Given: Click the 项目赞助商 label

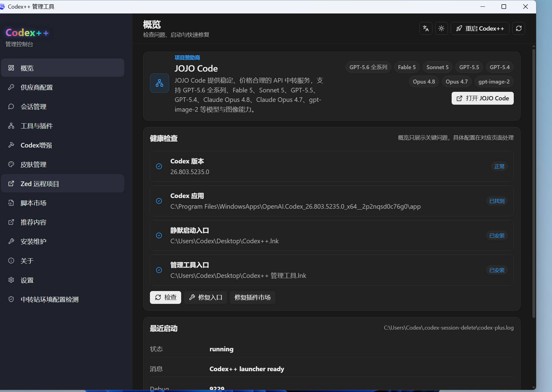Looking at the screenshot, I should [x=187, y=58].
